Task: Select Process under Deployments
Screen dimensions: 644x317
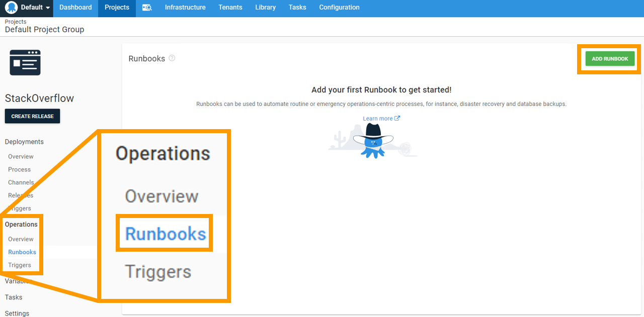Action: click(x=19, y=169)
